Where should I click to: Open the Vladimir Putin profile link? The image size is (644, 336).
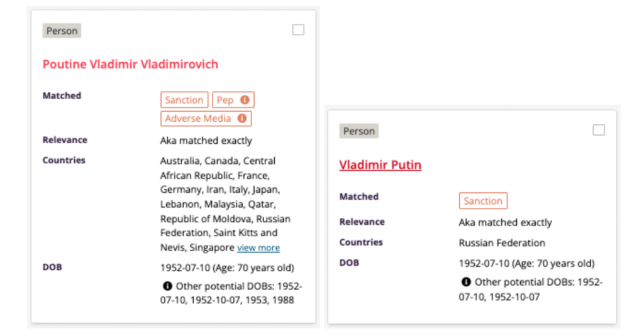coord(380,165)
